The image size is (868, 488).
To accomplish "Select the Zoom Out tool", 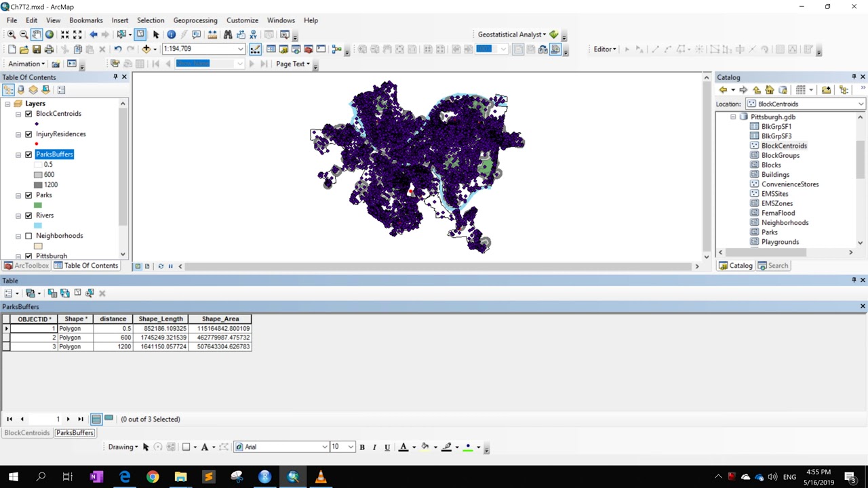I will tap(23, 35).
